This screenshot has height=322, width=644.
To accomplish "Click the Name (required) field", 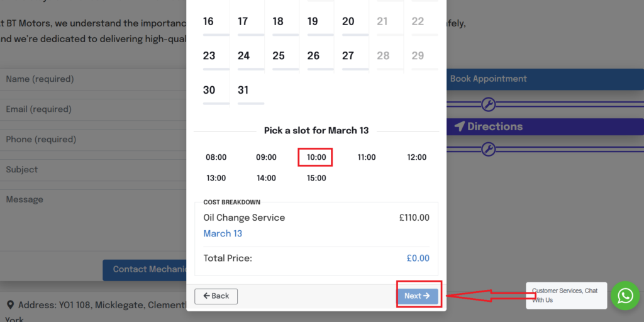I will [94, 79].
